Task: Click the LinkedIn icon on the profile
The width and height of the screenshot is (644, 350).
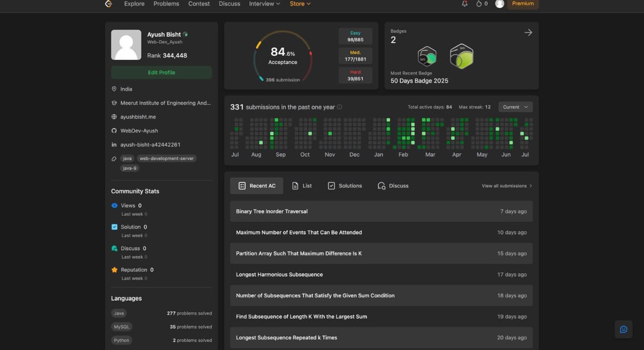Action: pyautogui.click(x=114, y=144)
